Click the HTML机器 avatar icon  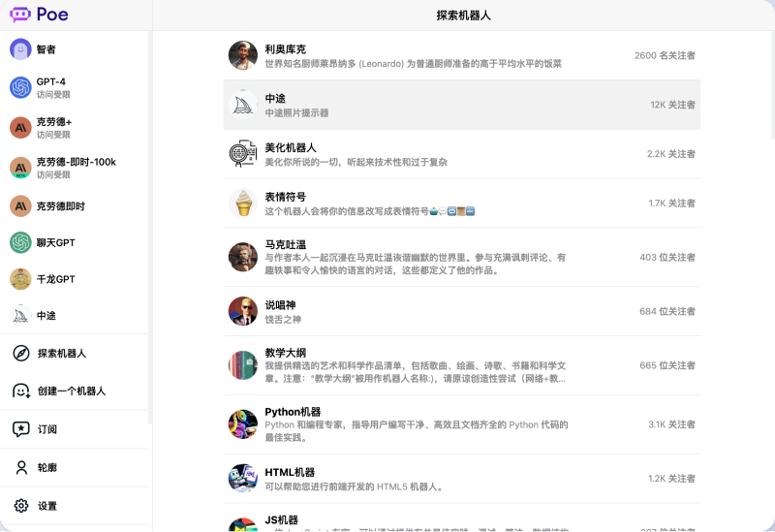(x=243, y=478)
